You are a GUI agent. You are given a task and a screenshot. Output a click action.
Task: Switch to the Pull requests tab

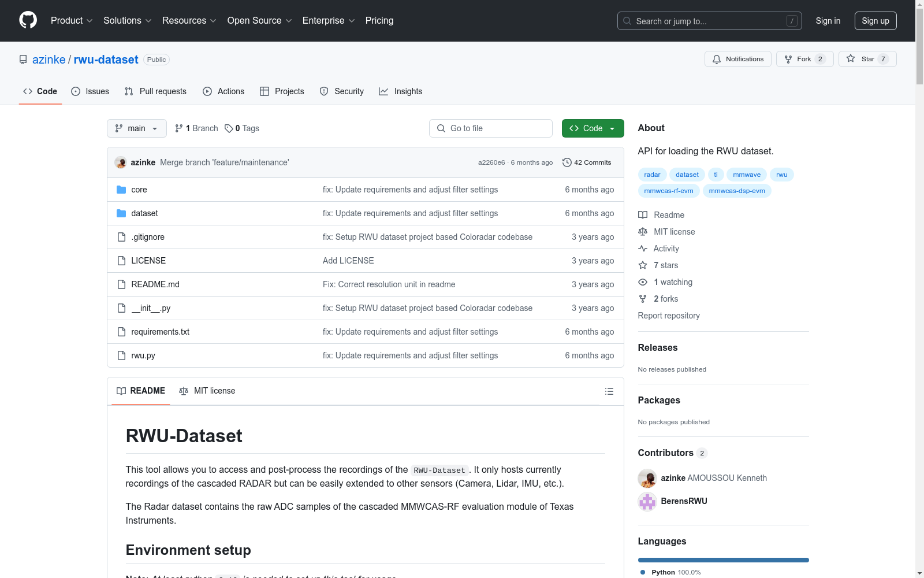click(x=155, y=91)
